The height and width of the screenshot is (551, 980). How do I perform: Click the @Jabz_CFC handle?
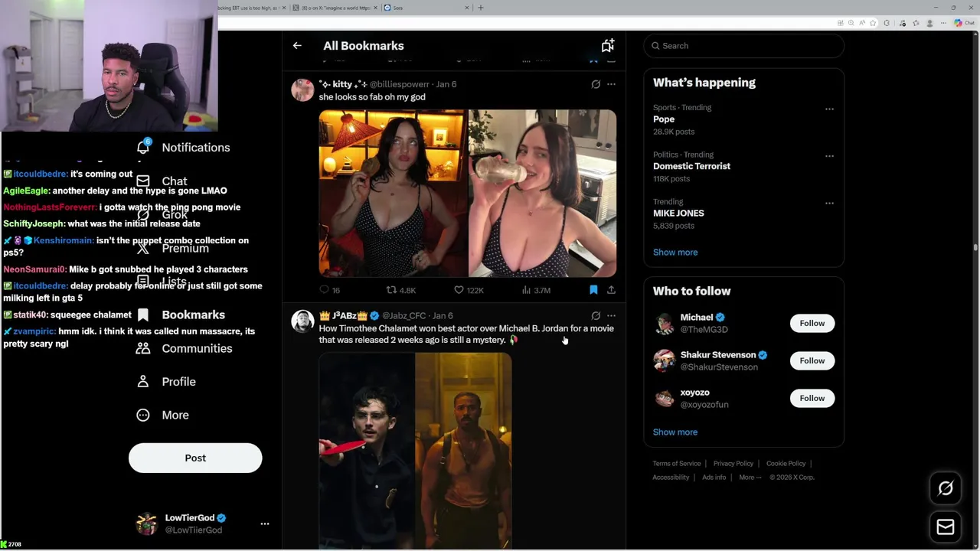403,315
